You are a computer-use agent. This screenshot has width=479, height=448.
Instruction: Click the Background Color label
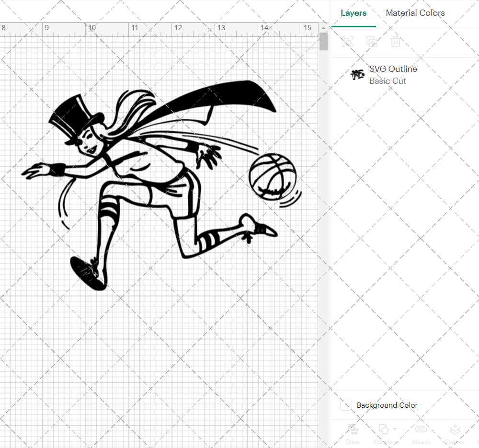[x=387, y=405]
